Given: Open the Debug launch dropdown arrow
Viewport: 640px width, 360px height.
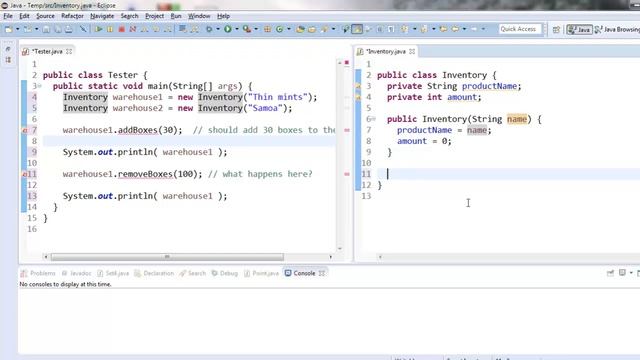Looking at the screenshot, I should [x=218, y=29].
